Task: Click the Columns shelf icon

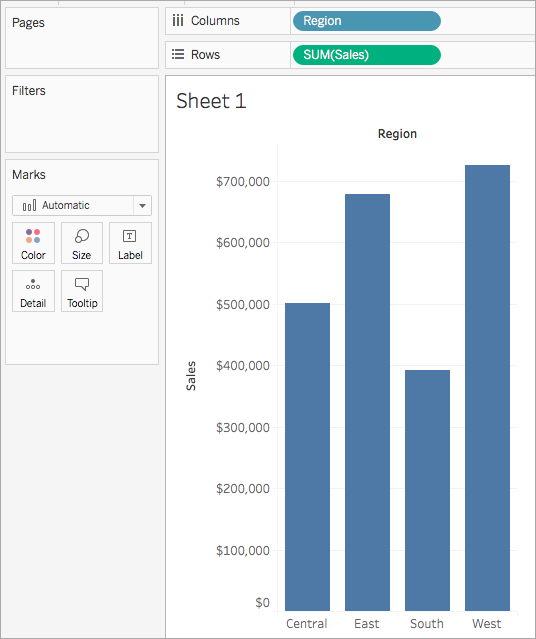Action: (x=178, y=20)
